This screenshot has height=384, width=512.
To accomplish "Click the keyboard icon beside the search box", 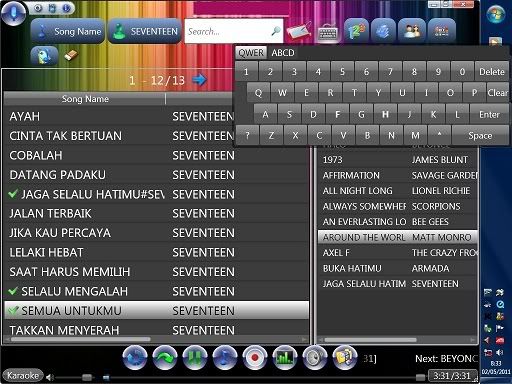I will click(x=328, y=33).
